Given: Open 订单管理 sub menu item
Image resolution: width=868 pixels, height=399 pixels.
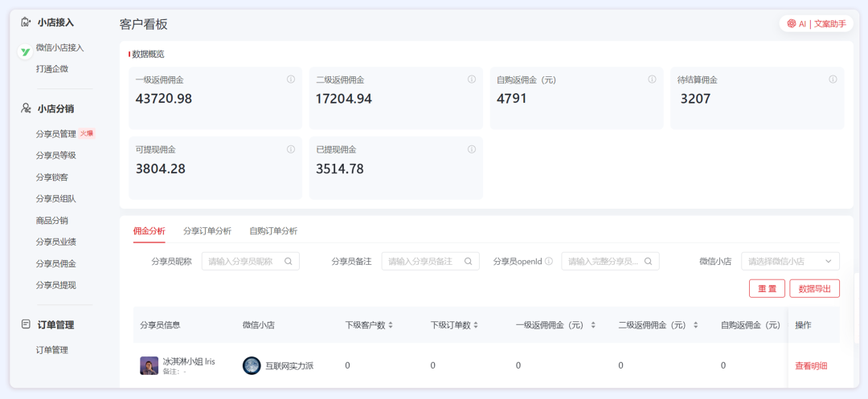Looking at the screenshot, I should (x=52, y=350).
